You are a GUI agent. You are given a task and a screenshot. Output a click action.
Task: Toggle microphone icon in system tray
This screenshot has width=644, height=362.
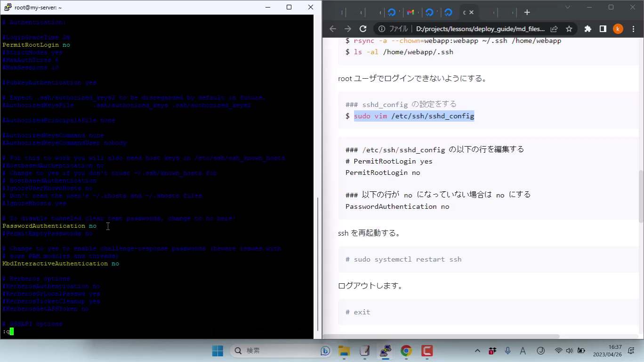pyautogui.click(x=507, y=351)
